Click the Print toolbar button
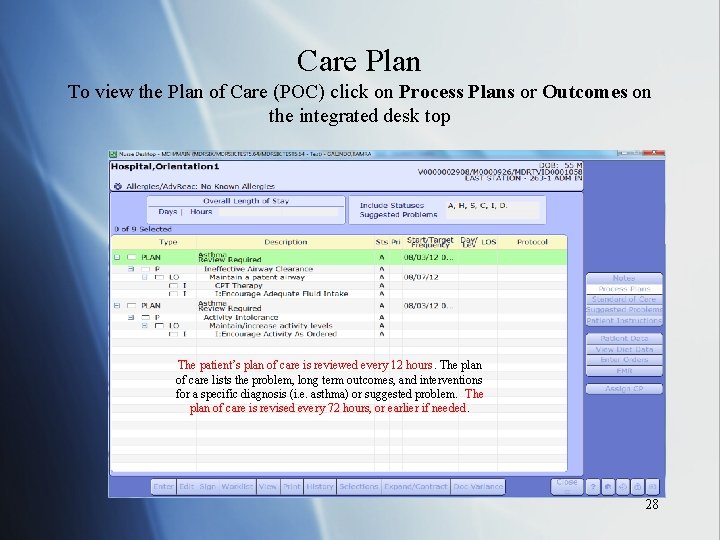720x540 pixels. pyautogui.click(x=292, y=487)
